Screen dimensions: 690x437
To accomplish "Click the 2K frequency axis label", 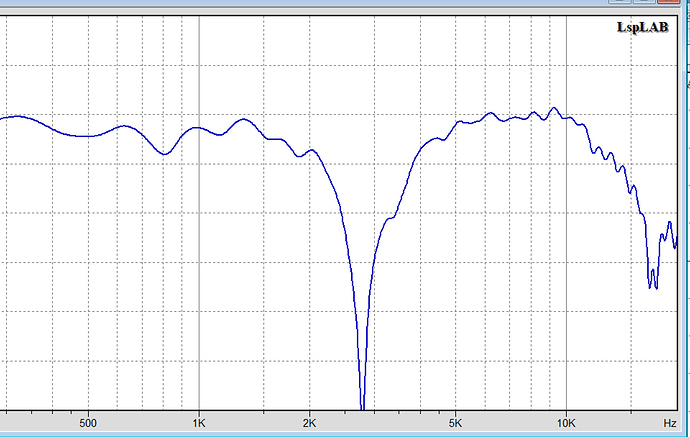I will [309, 422].
